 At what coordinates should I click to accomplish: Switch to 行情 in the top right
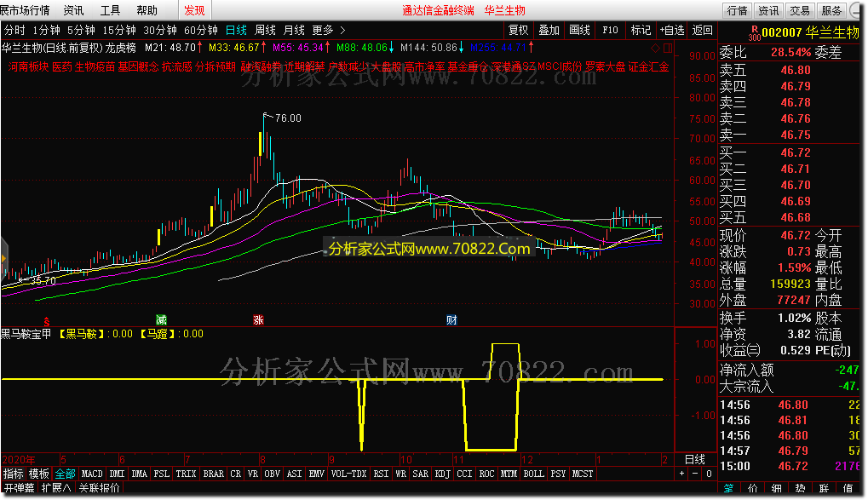point(738,10)
